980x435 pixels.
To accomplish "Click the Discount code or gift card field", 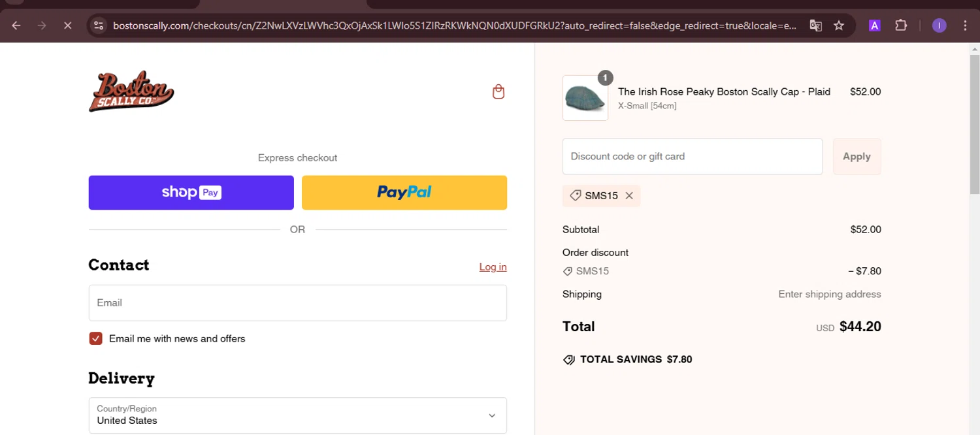I will click(693, 156).
